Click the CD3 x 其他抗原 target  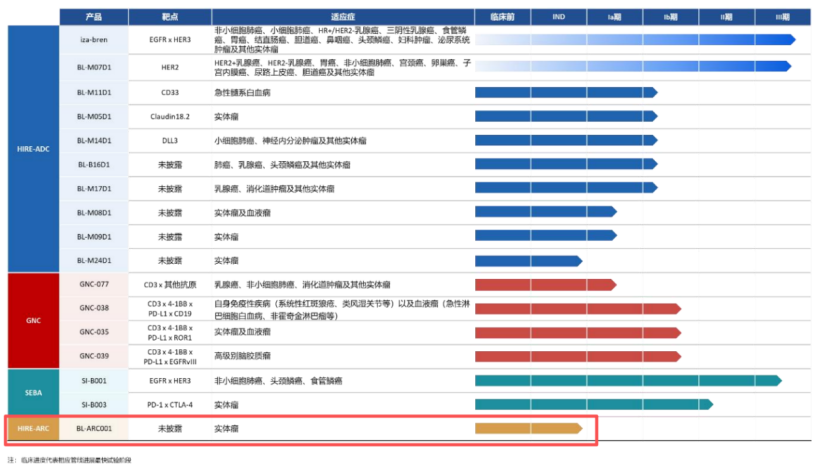[170, 285]
